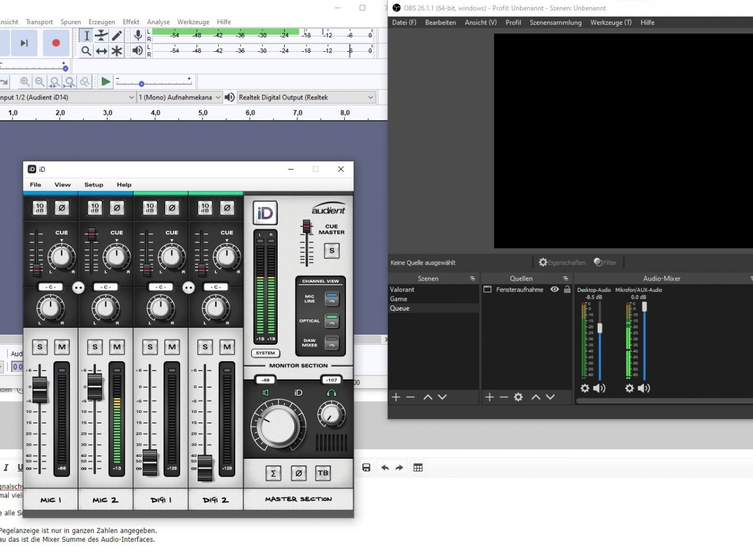Toggle visibility eye of Fensteraufnahme source
Screen dimensions: 753x560
tap(554, 289)
